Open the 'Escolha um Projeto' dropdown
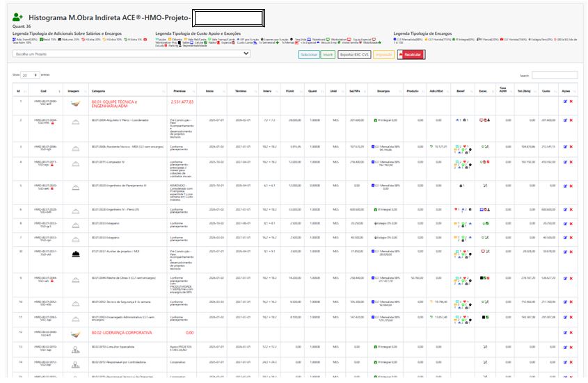This screenshot has width=588, height=383. click(132, 54)
